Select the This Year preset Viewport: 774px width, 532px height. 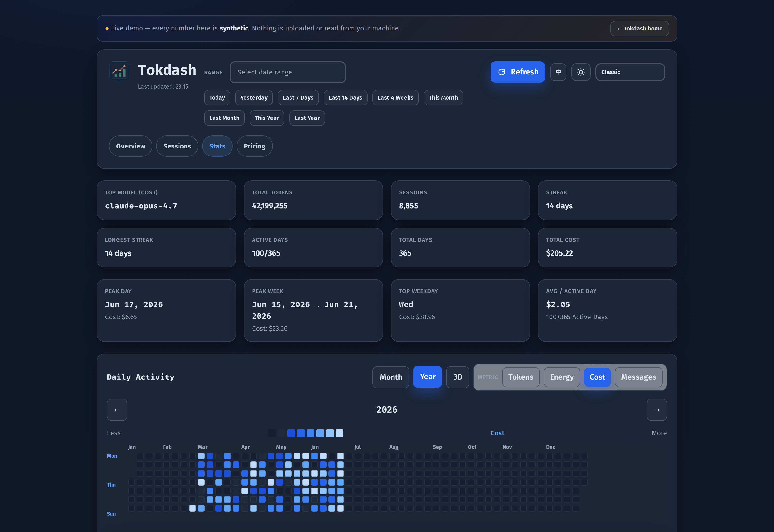(x=267, y=118)
